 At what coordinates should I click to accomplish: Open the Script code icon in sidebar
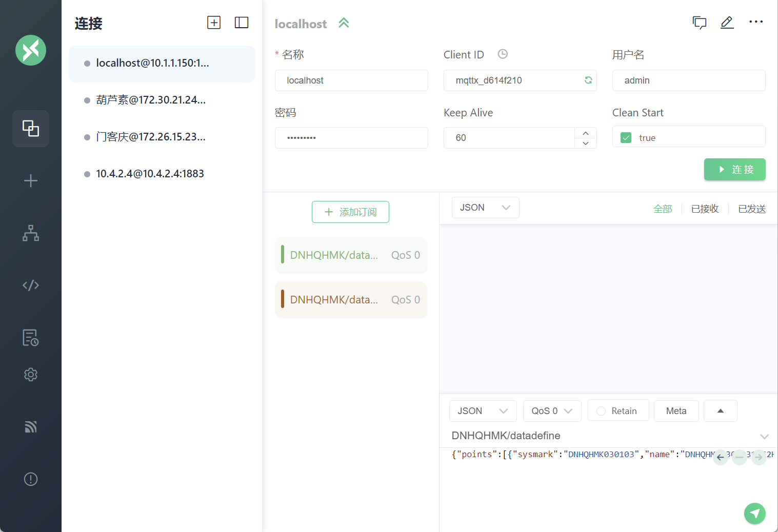pos(31,285)
